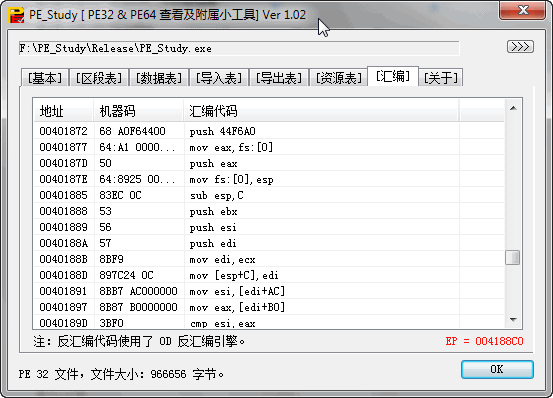Select row with address 00401877
Screen dimensions: 553x398
pyautogui.click(x=269, y=147)
